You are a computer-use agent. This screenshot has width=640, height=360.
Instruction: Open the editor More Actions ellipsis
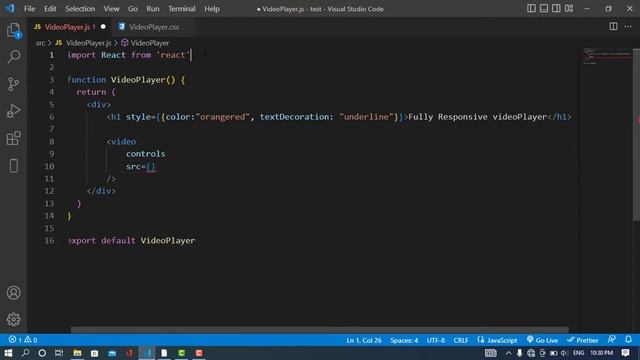628,27
